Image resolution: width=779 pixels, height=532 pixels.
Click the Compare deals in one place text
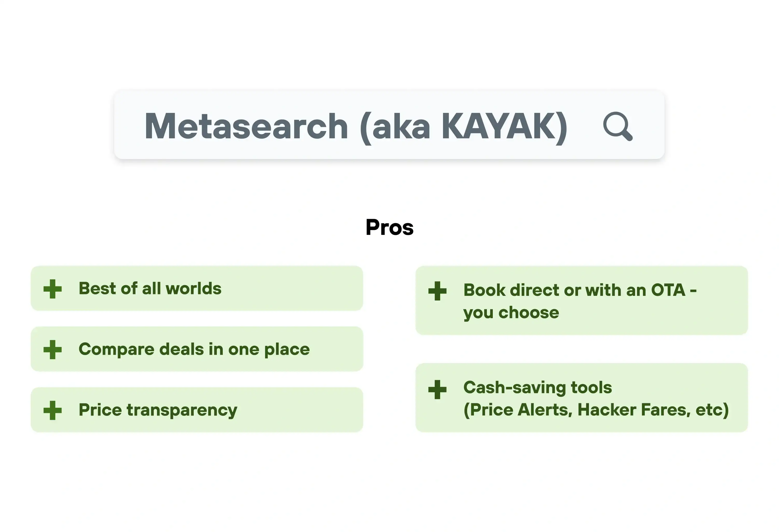point(194,349)
